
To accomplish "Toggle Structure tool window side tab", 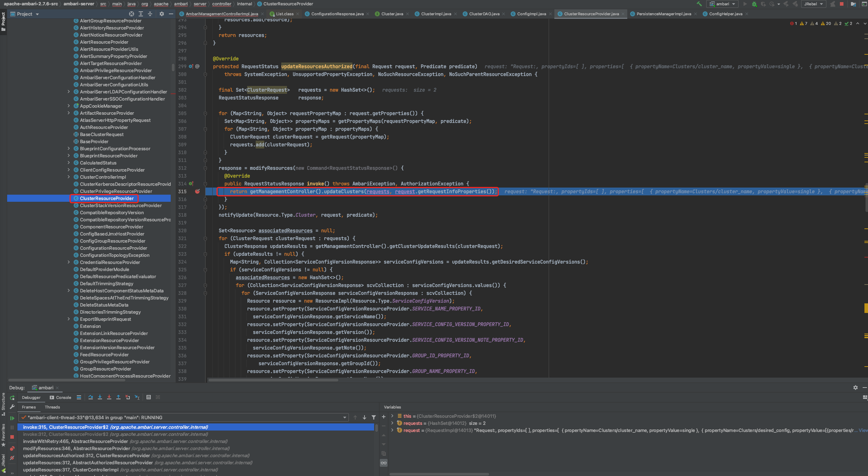I will click(3, 404).
